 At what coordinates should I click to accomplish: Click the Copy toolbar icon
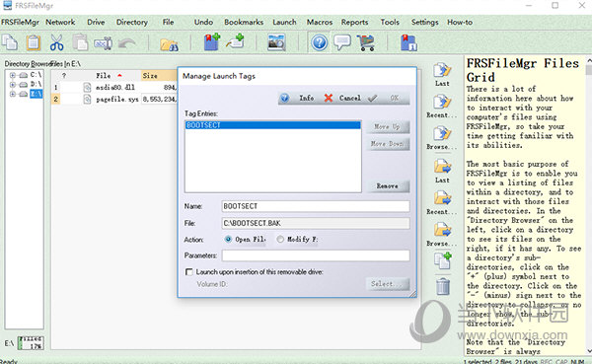[x=10, y=42]
